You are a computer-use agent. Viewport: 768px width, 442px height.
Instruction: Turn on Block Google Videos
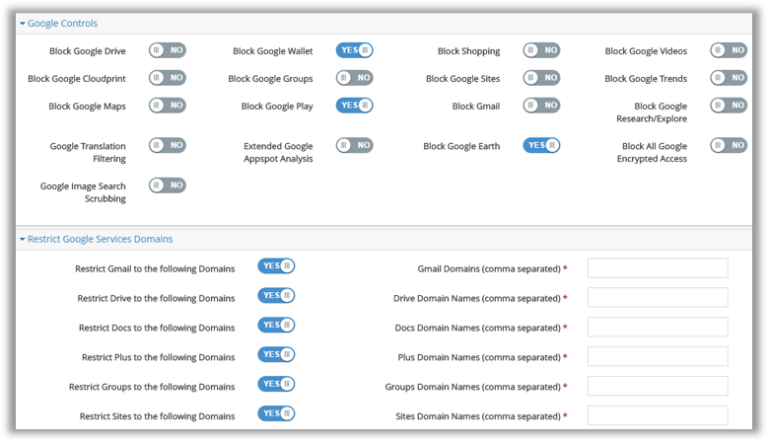[x=728, y=50]
